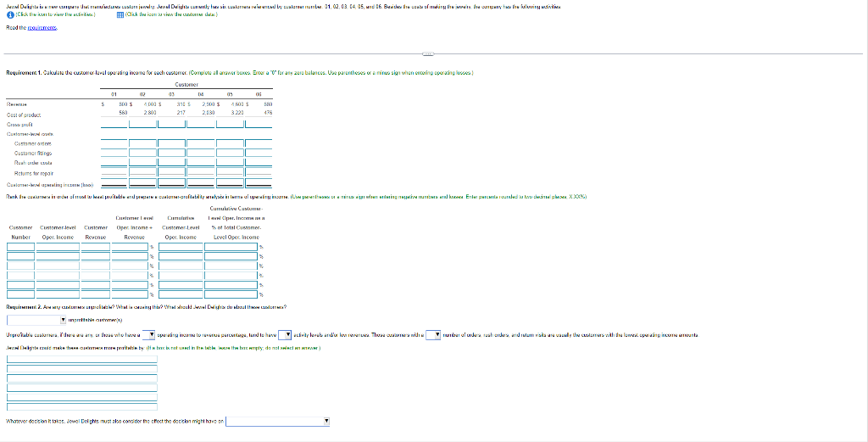Image resolution: width=868 pixels, height=442 pixels.
Task: Click Customer orders box for customer 03
Action: 171,143
